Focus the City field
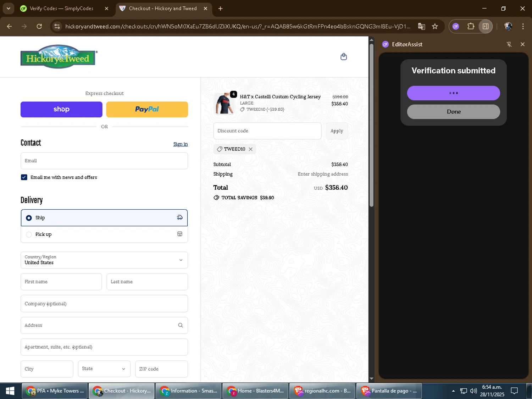This screenshot has width=532, height=399. click(47, 369)
